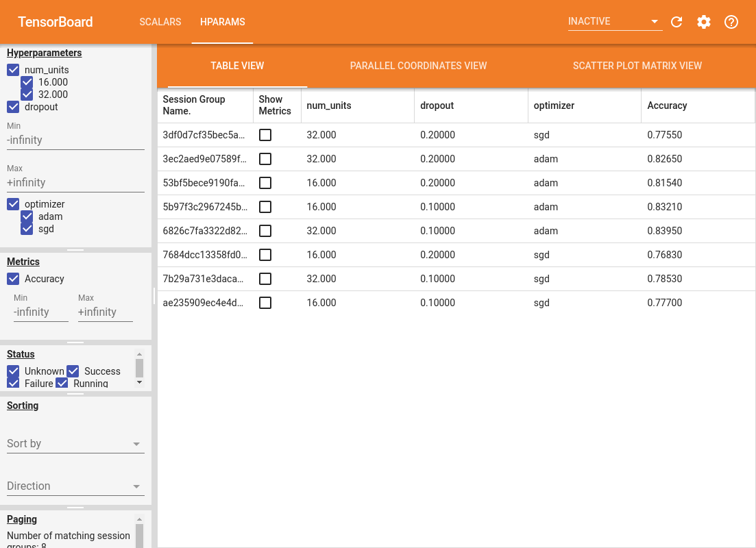The width and height of the screenshot is (756, 548).
Task: Click the dropout Min input field
Action: 75,140
